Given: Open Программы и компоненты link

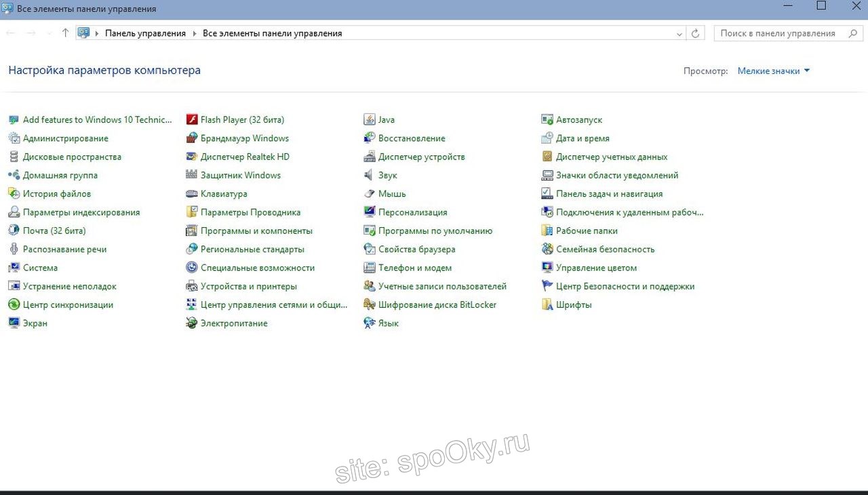Looking at the screenshot, I should pyautogui.click(x=256, y=231).
